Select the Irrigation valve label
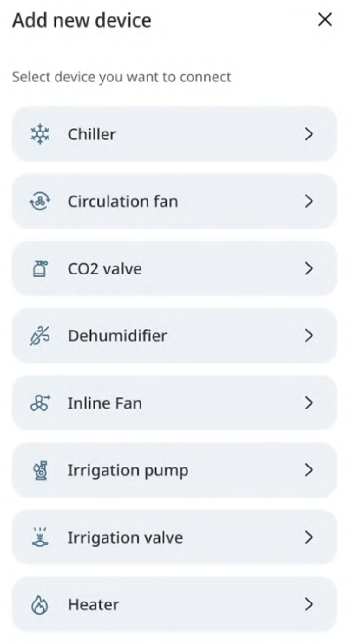This screenshot has width=348, height=644. click(125, 538)
